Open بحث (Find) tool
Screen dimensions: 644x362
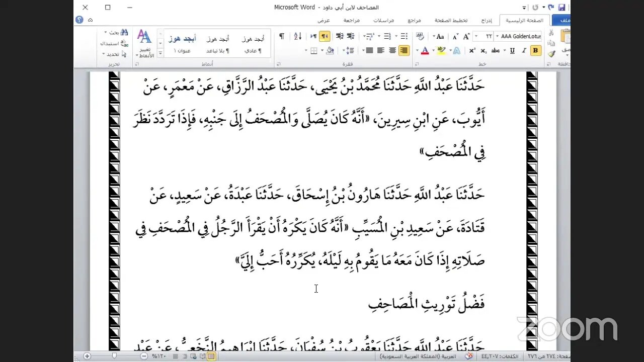(x=116, y=32)
